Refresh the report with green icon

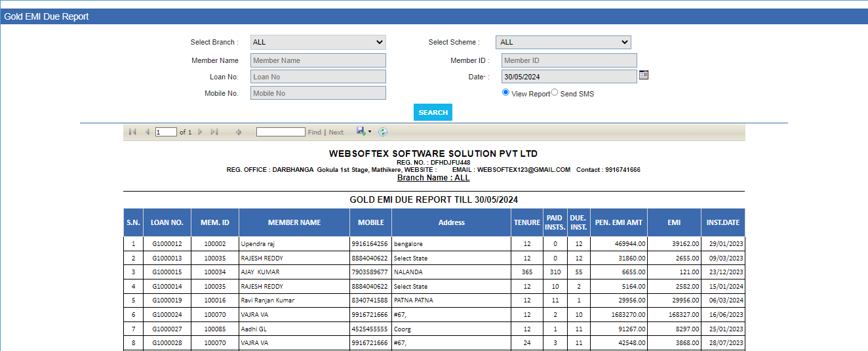383,132
